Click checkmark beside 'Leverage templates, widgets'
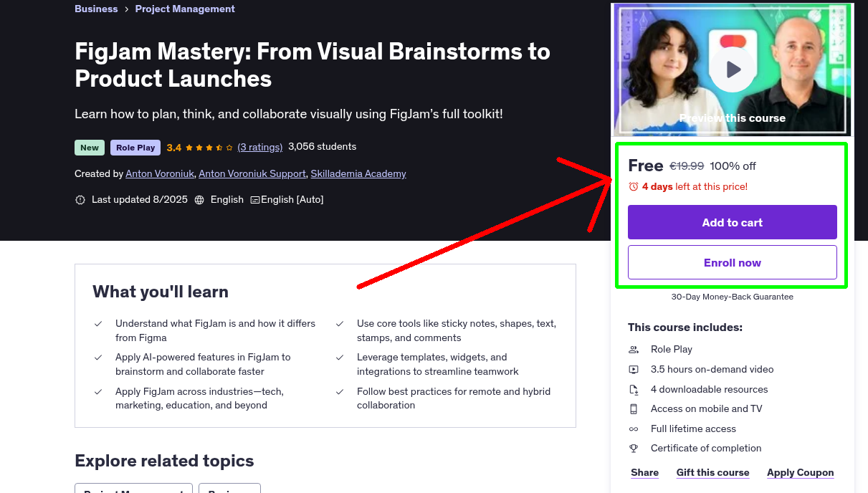 [340, 358]
